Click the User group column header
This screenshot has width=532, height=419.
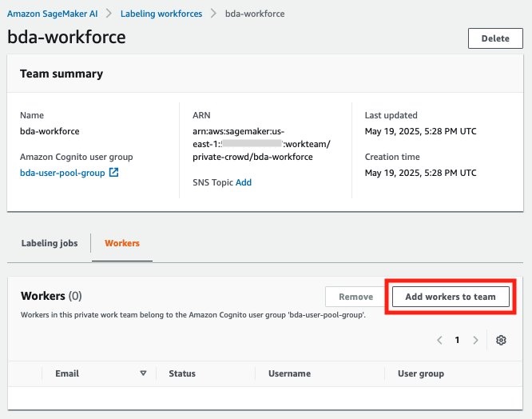click(421, 374)
